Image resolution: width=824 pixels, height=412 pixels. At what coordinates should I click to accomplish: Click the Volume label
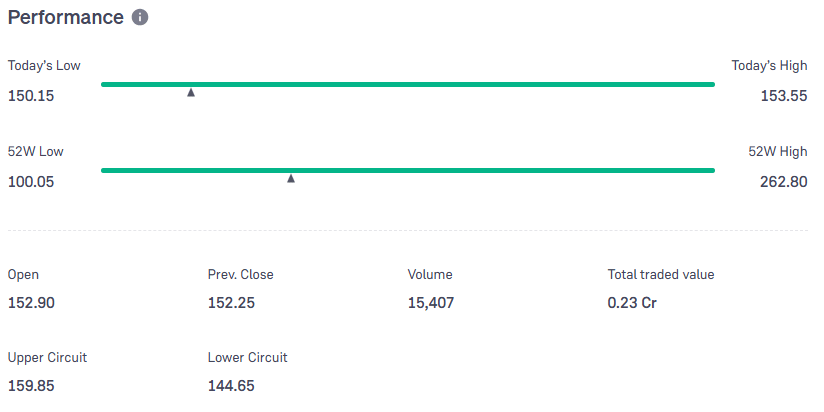pyautogui.click(x=430, y=274)
